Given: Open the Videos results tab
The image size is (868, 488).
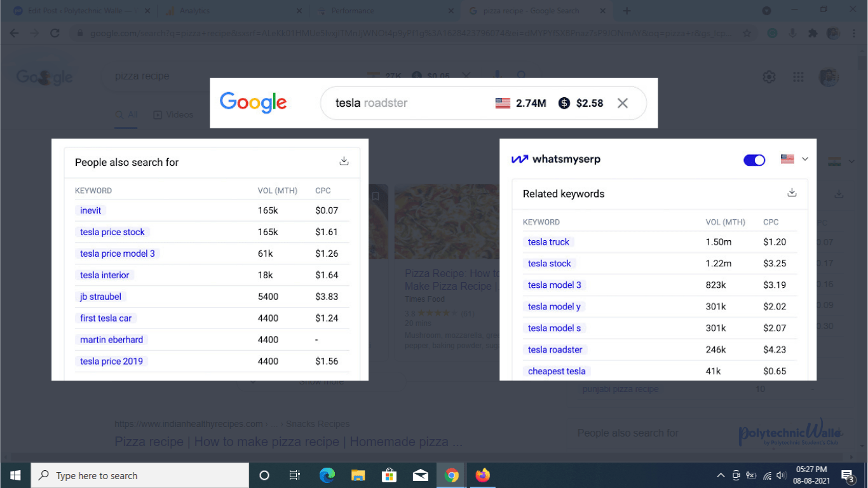Looking at the screenshot, I should coord(173,115).
